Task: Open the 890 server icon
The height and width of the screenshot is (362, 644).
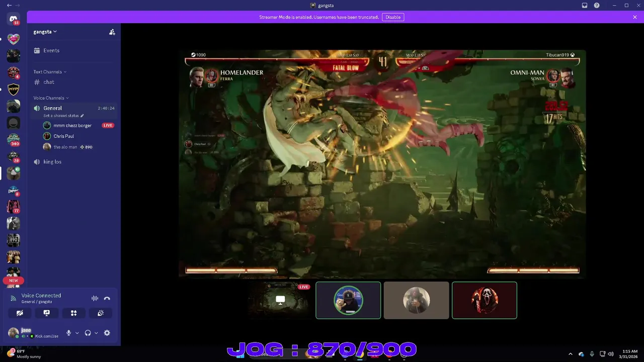Action: coord(14,240)
